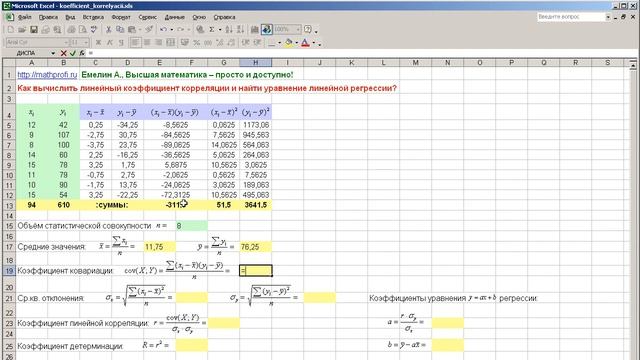Toggle Center alignment
Image resolution: width=640 pixels, height=360 pixels.
click(x=147, y=42)
